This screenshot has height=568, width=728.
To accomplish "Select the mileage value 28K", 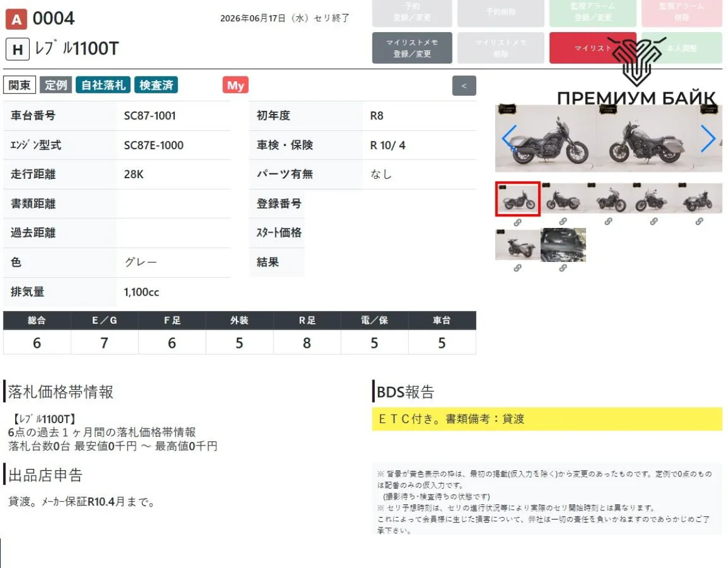I will [133, 175].
